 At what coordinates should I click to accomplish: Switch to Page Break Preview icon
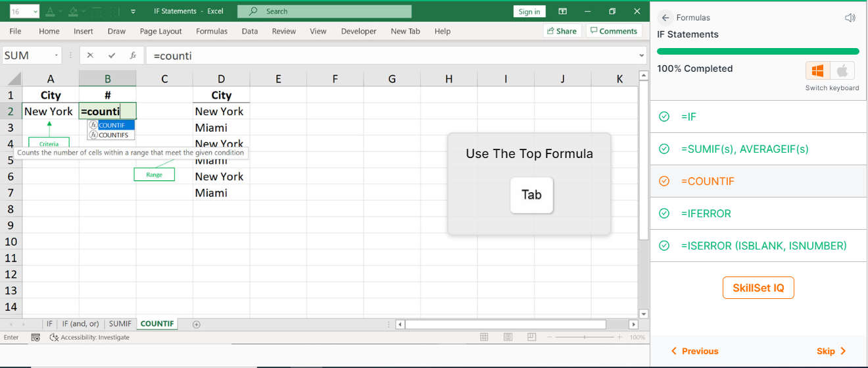point(531,337)
